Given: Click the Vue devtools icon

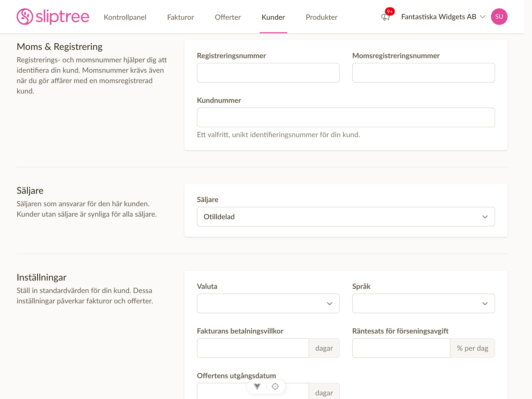Looking at the screenshot, I should tap(257, 387).
